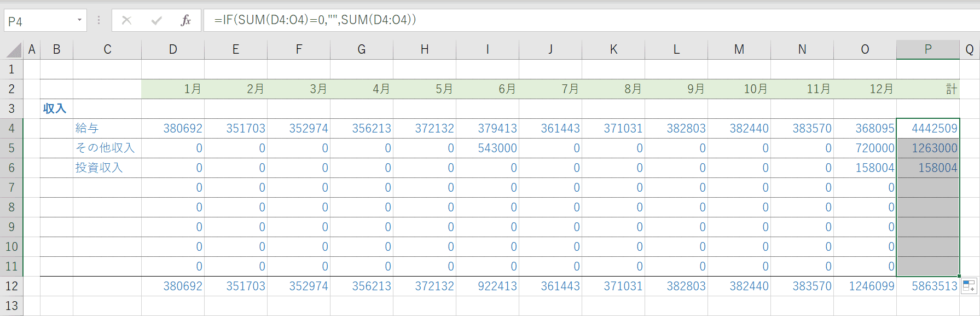Image resolution: width=980 pixels, height=316 pixels.
Task: Open the Name Box dropdown arrow
Action: (x=79, y=21)
